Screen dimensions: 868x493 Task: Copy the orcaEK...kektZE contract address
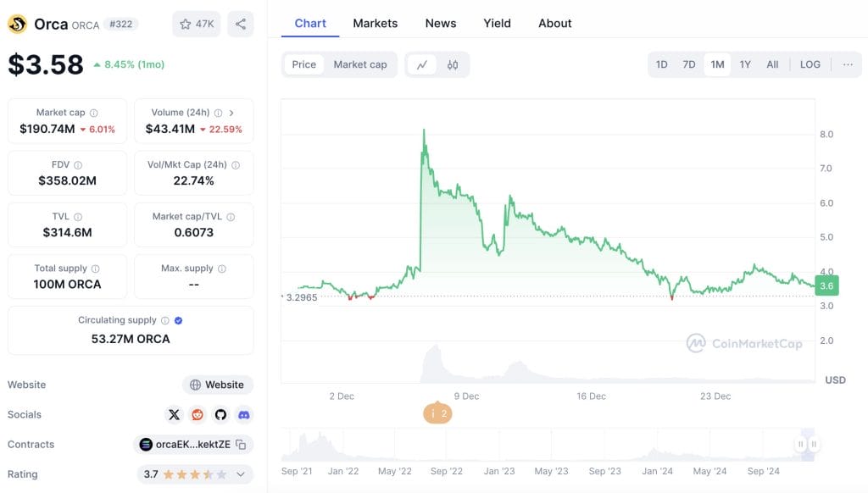(x=241, y=445)
